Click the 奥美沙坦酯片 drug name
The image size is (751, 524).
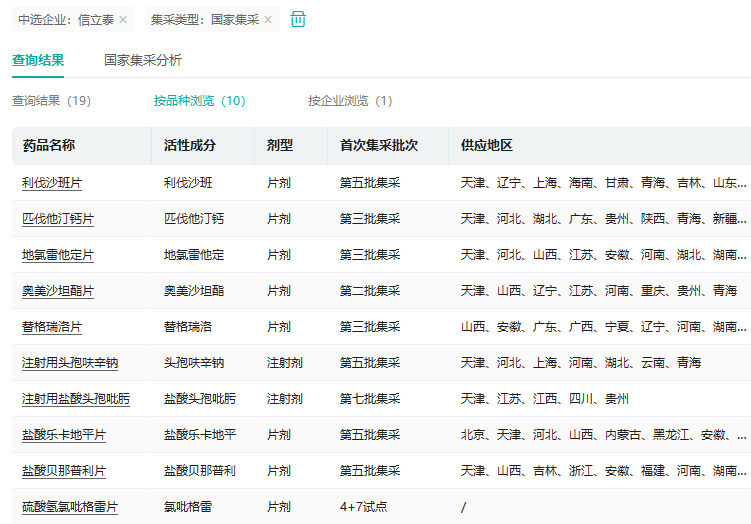[x=58, y=291]
